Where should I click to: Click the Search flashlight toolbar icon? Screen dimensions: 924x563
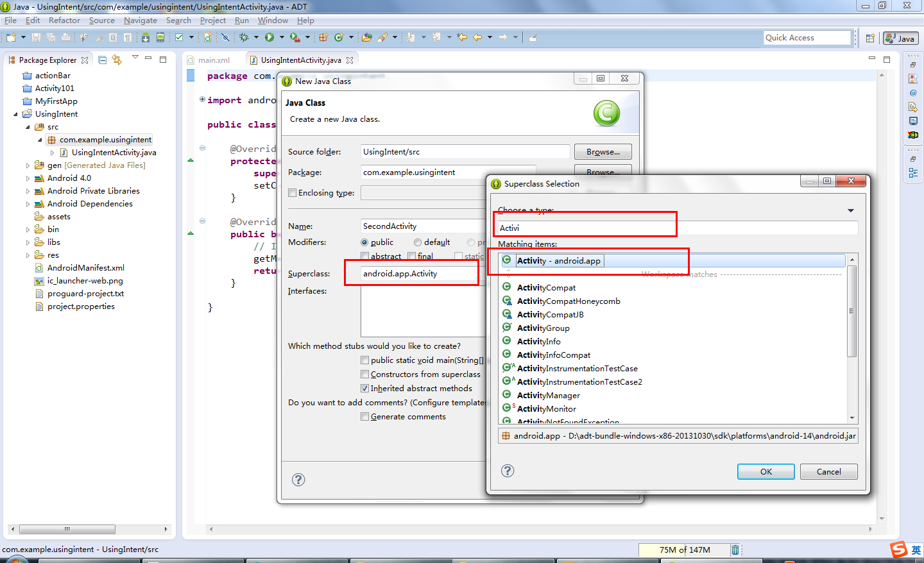pyautogui.click(x=382, y=37)
